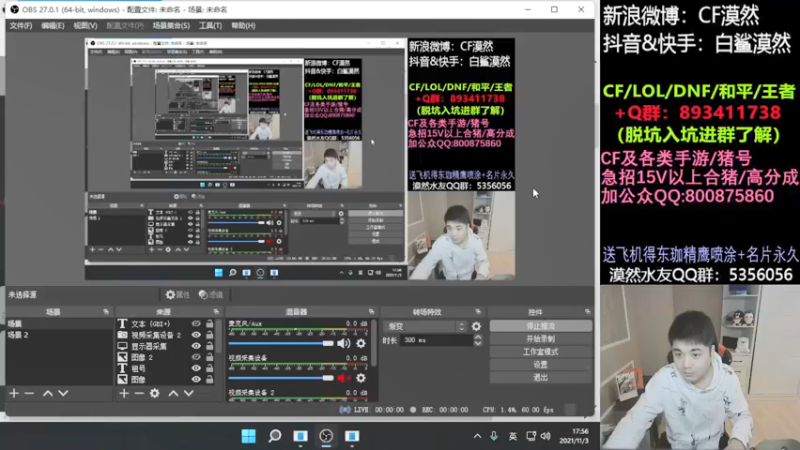This screenshot has height=450, width=800.
Task: Pop out the 混音器 dock panel
Action: click(371, 312)
